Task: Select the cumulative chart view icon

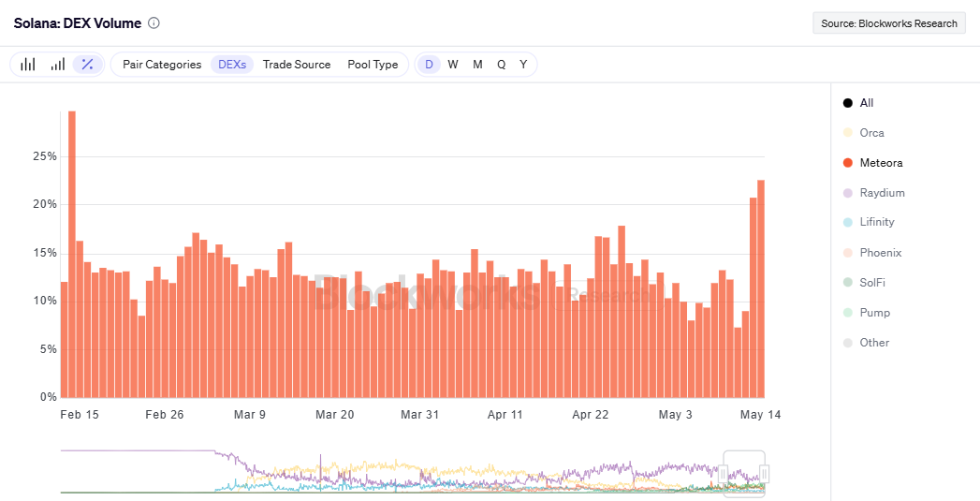Action: point(58,65)
